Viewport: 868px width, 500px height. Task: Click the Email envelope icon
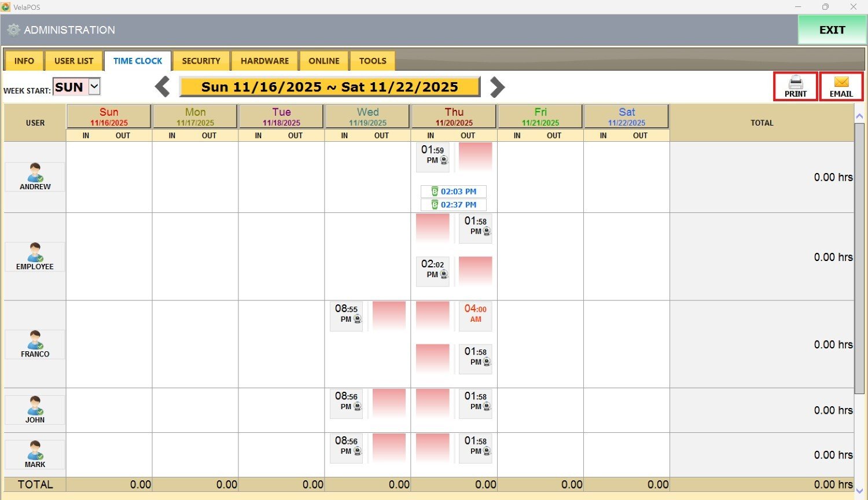point(841,82)
